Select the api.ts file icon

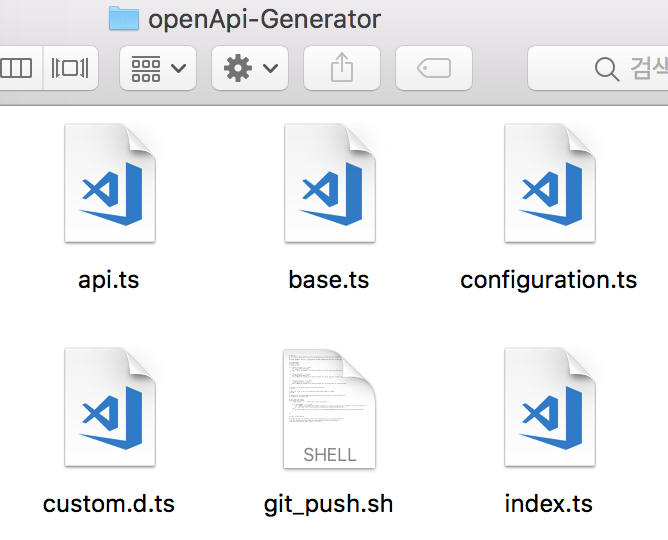[110, 183]
